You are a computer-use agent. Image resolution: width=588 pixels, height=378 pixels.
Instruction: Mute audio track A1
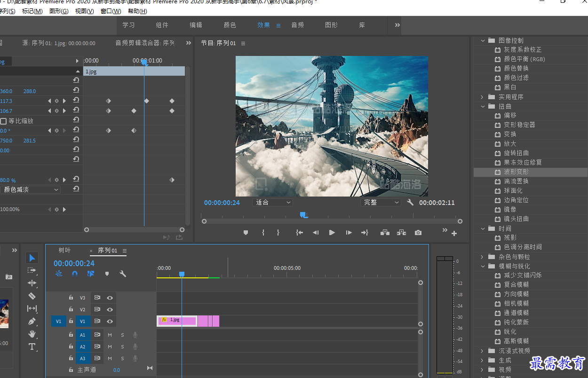pyautogui.click(x=110, y=335)
